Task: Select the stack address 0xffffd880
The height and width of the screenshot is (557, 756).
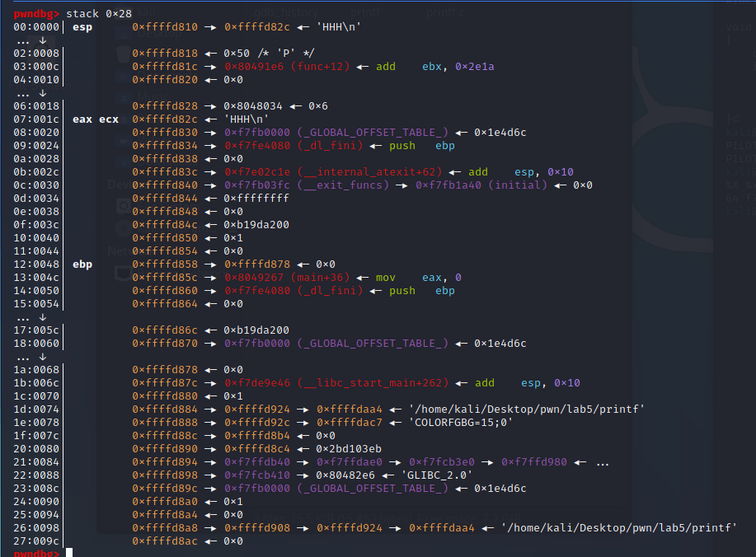Action: [165, 396]
